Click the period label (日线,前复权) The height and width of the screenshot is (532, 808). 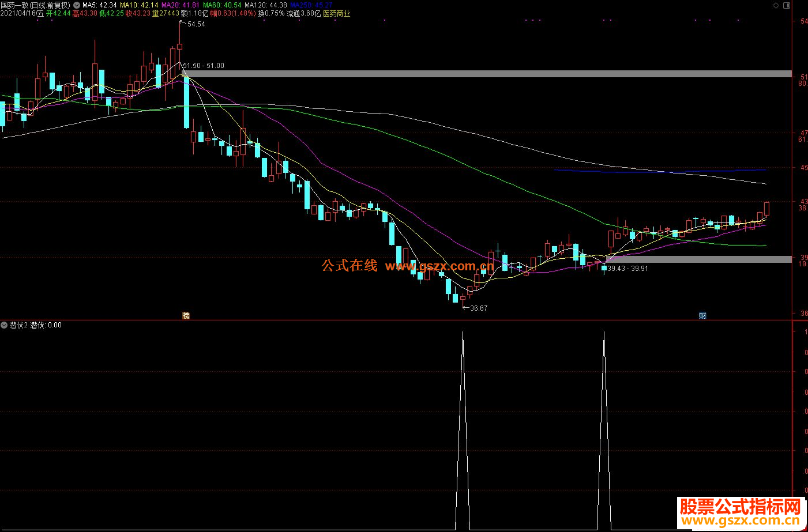pyautogui.click(x=50, y=5)
